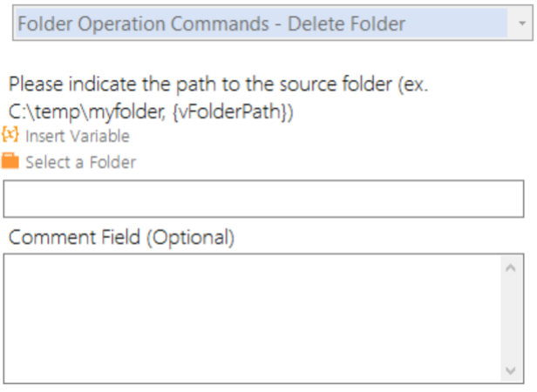The height and width of the screenshot is (392, 537).
Task: Open the Folder Operation Commands combo box
Action: coord(273,23)
